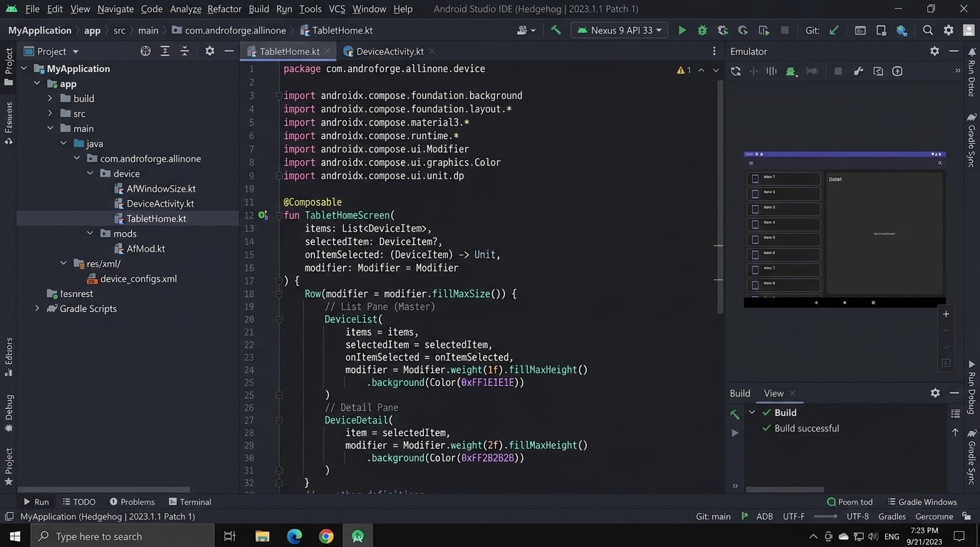The image size is (980, 547).
Task: Open File Explorer from the taskbar
Action: tap(262, 536)
